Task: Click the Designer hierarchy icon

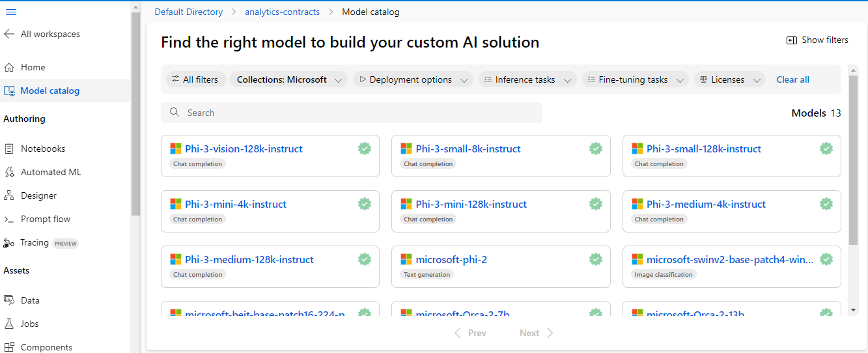Action: (x=9, y=195)
